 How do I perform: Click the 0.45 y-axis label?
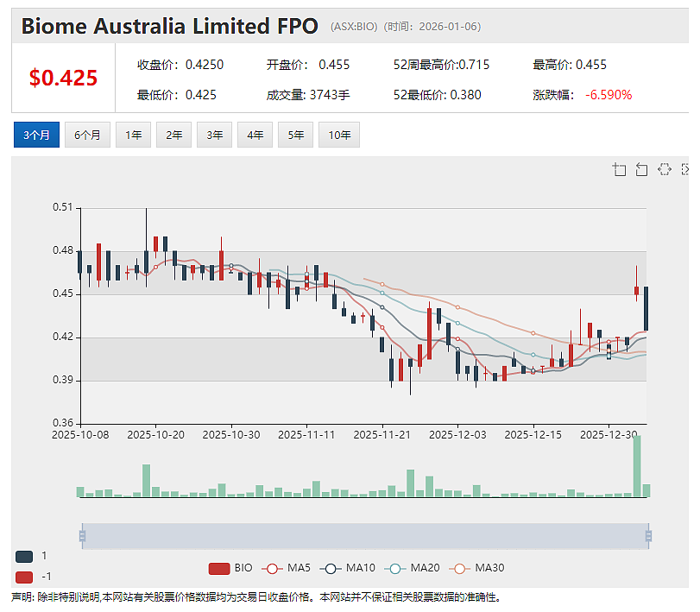coord(62,293)
